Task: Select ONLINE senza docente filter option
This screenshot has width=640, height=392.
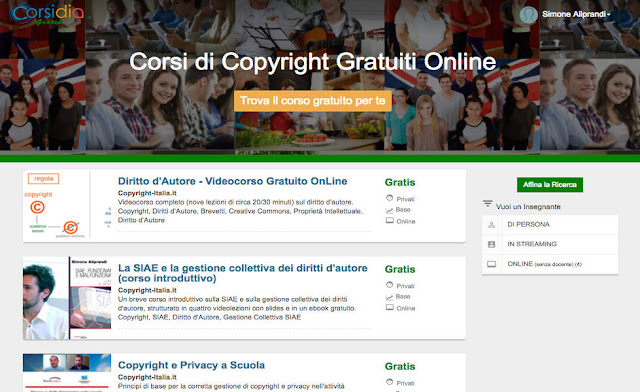Action: [x=550, y=264]
